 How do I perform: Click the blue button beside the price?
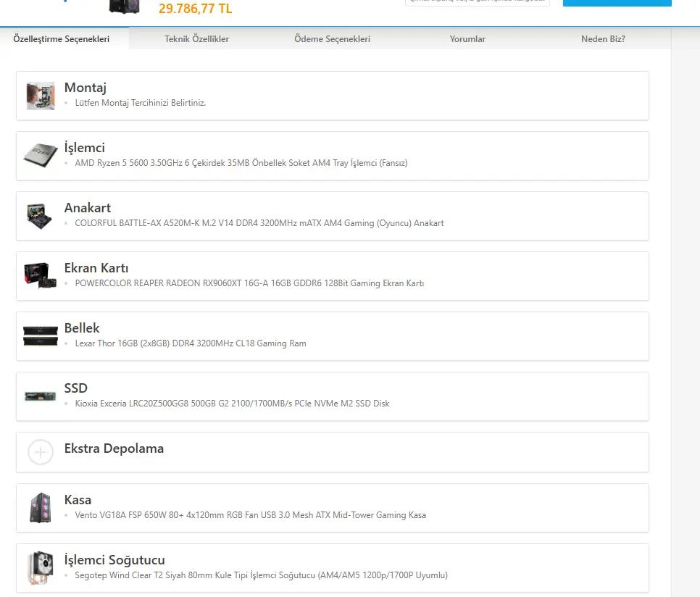[x=617, y=3]
